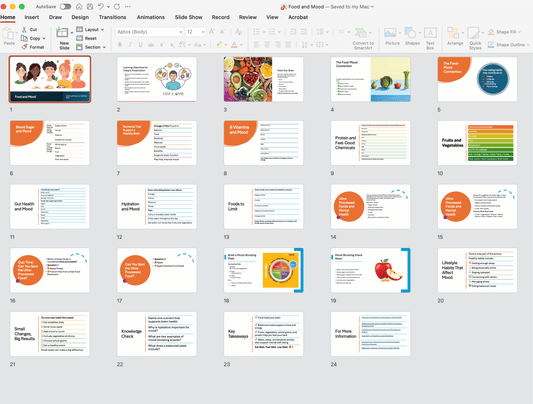Viewport: 533px width, 404px height.
Task: Open the Transitions tab
Action: 112,17
